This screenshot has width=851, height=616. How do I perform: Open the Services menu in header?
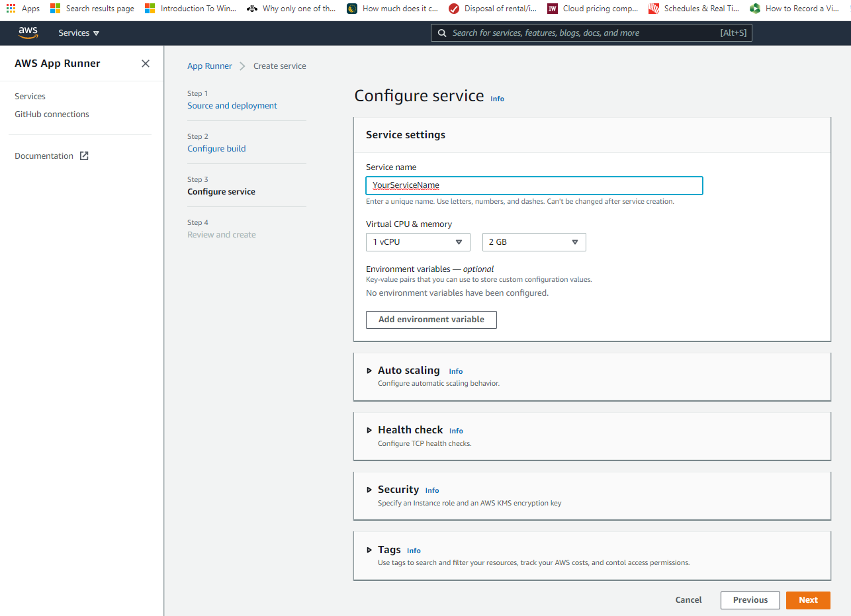pos(79,33)
